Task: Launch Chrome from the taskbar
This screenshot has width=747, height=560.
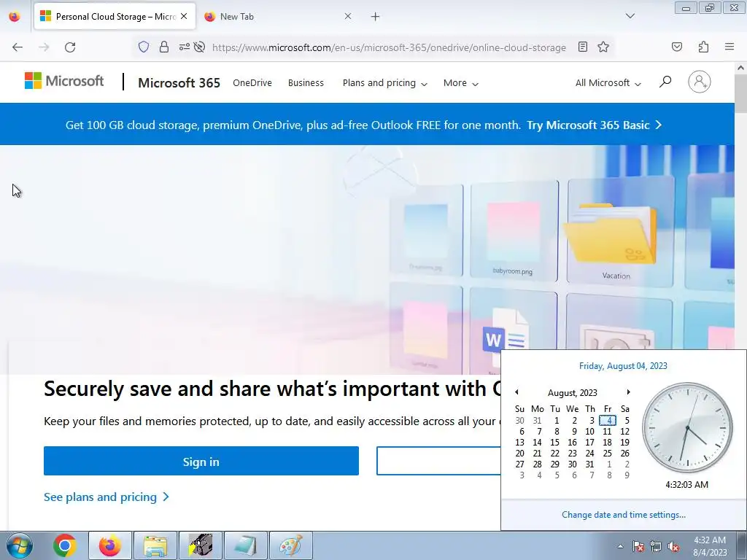Action: tap(65, 545)
